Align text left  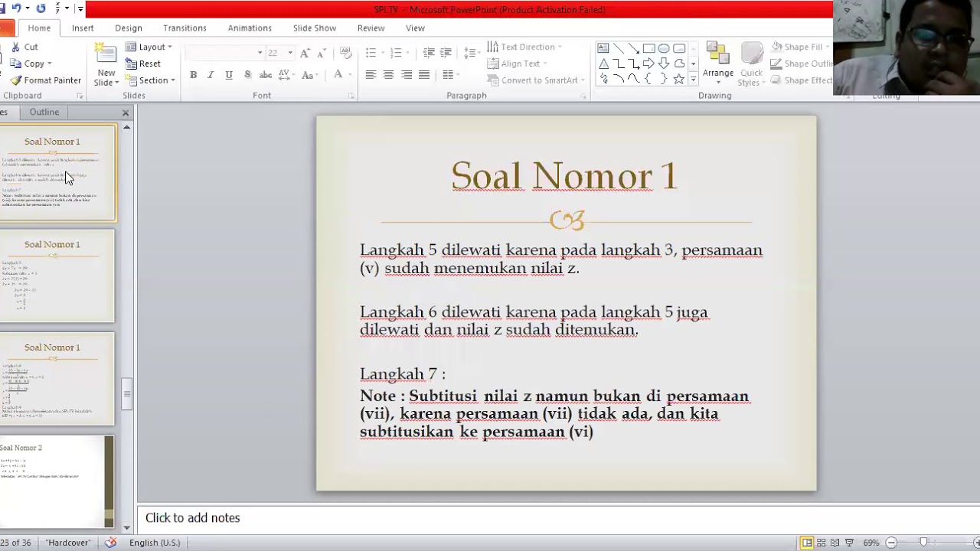pyautogui.click(x=371, y=75)
